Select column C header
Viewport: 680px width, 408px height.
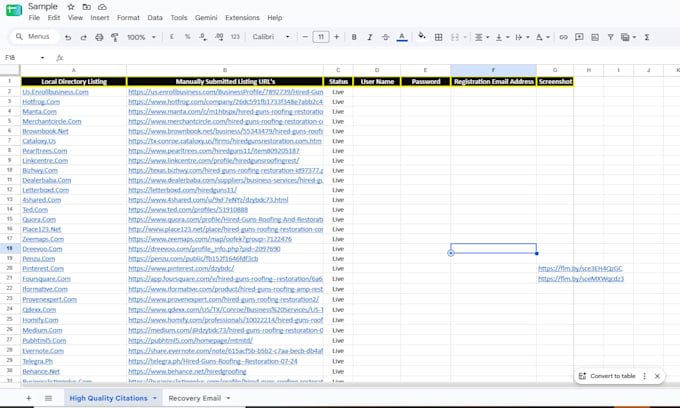coord(338,70)
